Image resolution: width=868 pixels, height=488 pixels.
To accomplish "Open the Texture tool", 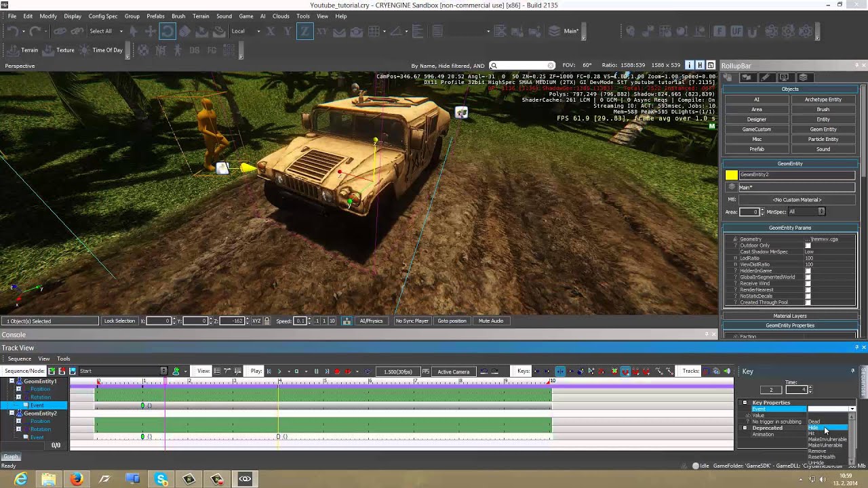I will click(x=59, y=50).
